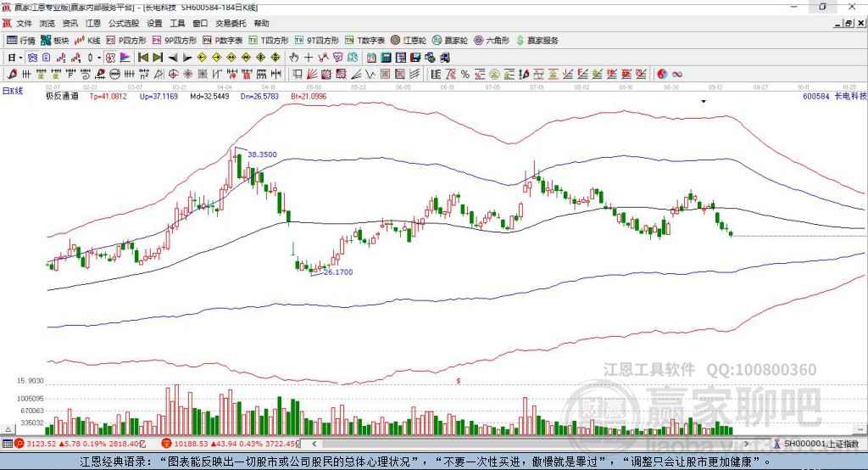This screenshot has height=470, width=868.
Task: Jump to last bar with skip-to-end icon
Action: 157,58
